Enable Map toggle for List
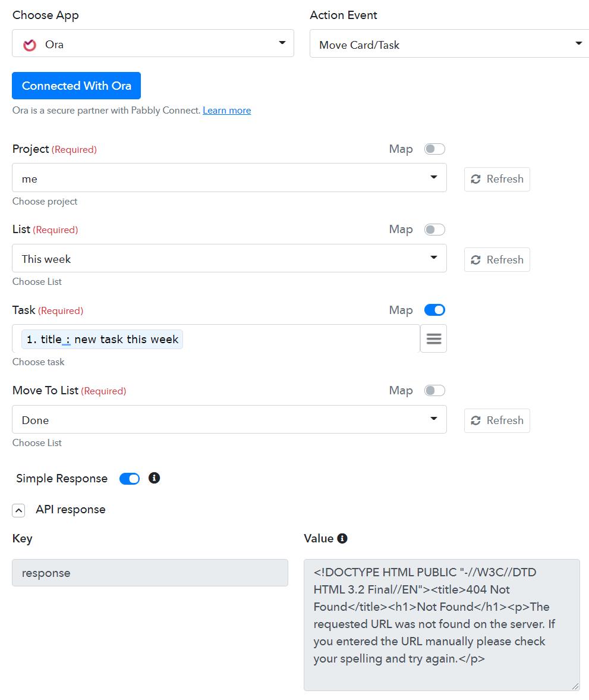589x700 pixels. tap(434, 230)
